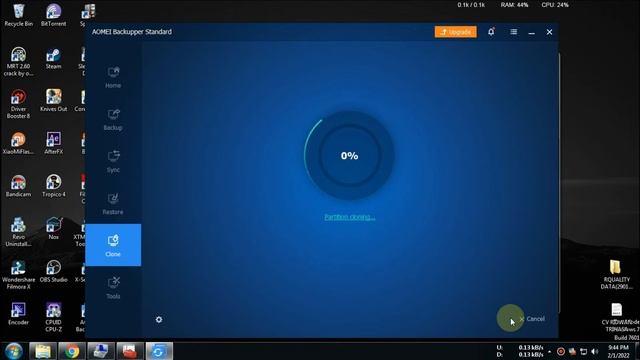Open the taskbar clock showing 9:44 PM
640x360 pixels.
pos(618,351)
